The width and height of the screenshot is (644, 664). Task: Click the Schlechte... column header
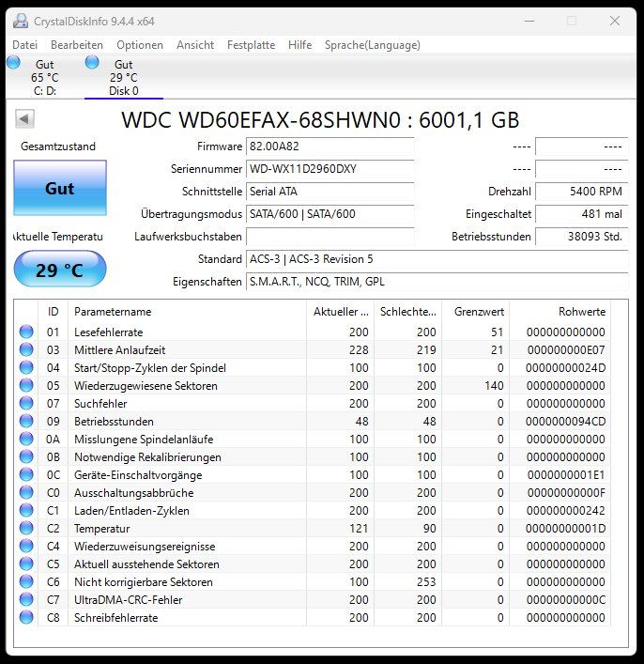[x=408, y=312]
